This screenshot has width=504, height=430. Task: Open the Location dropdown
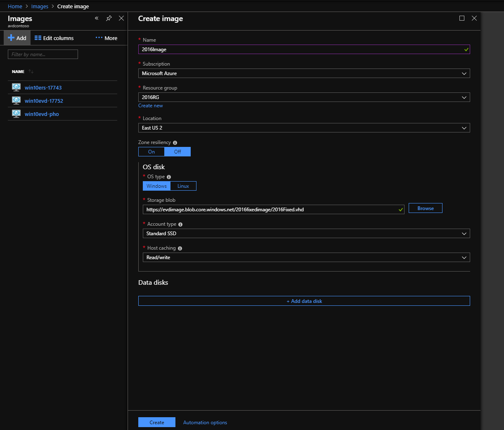304,128
